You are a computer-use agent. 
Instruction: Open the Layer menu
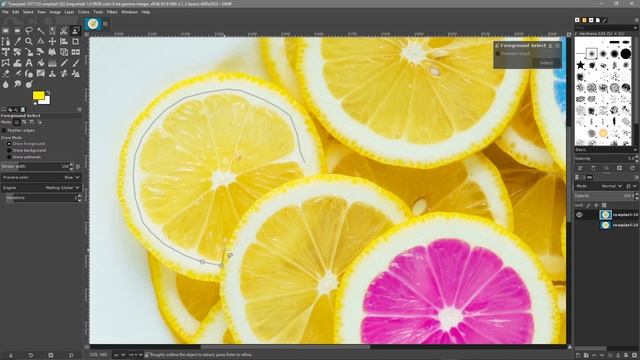(69, 12)
